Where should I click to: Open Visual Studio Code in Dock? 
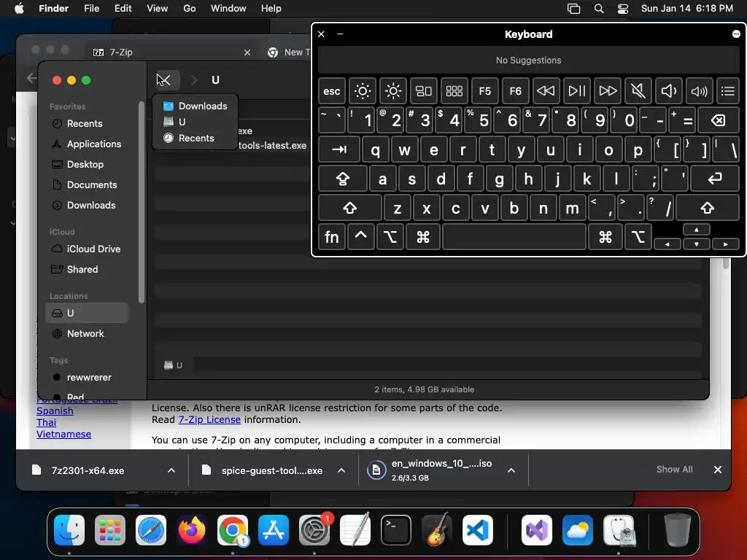point(477,530)
